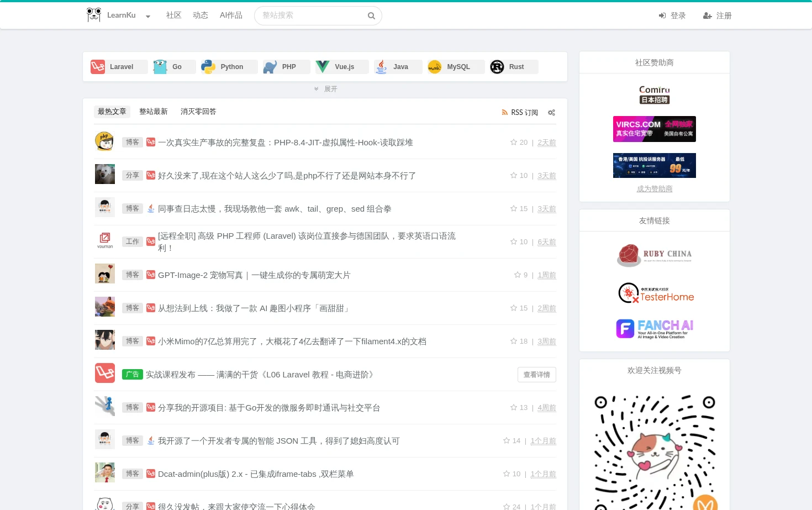Open post GPT-Image-2 宠物写真
Screen dimensions: 812x510
tap(254, 275)
